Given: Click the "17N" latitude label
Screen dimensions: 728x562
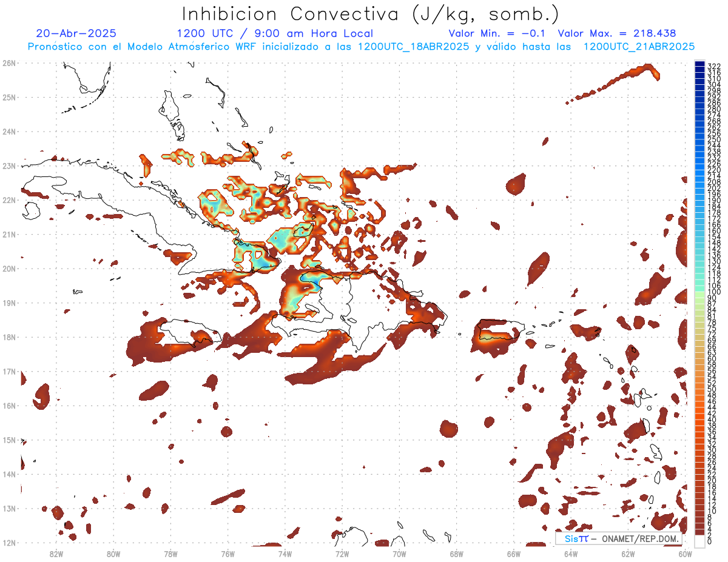Looking at the screenshot, I should tap(8, 371).
